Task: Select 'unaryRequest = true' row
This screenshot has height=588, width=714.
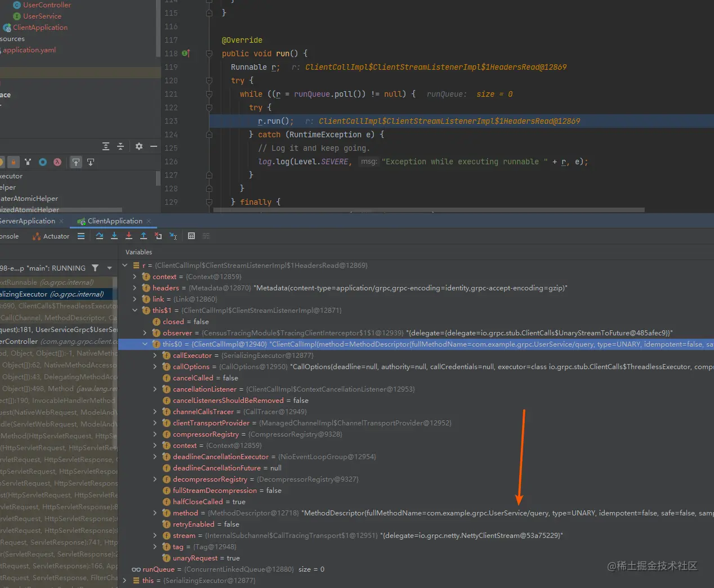Action: point(416,558)
